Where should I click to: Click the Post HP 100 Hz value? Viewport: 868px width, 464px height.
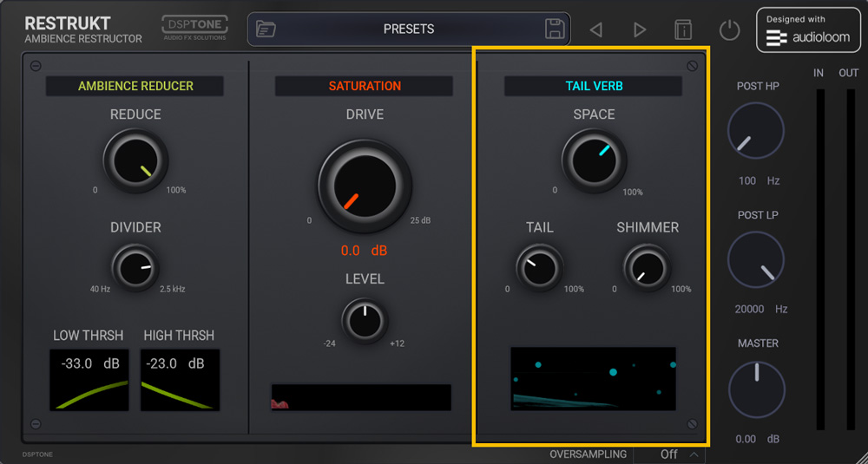(x=747, y=181)
